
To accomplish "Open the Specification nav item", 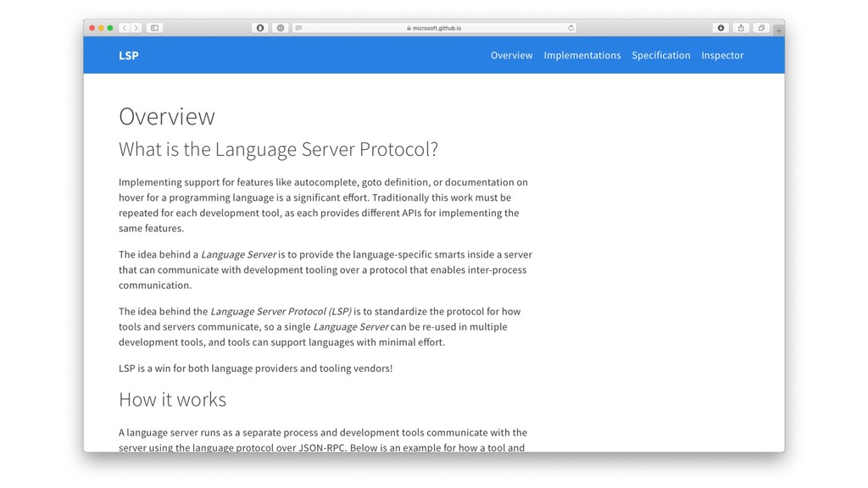I will [661, 55].
